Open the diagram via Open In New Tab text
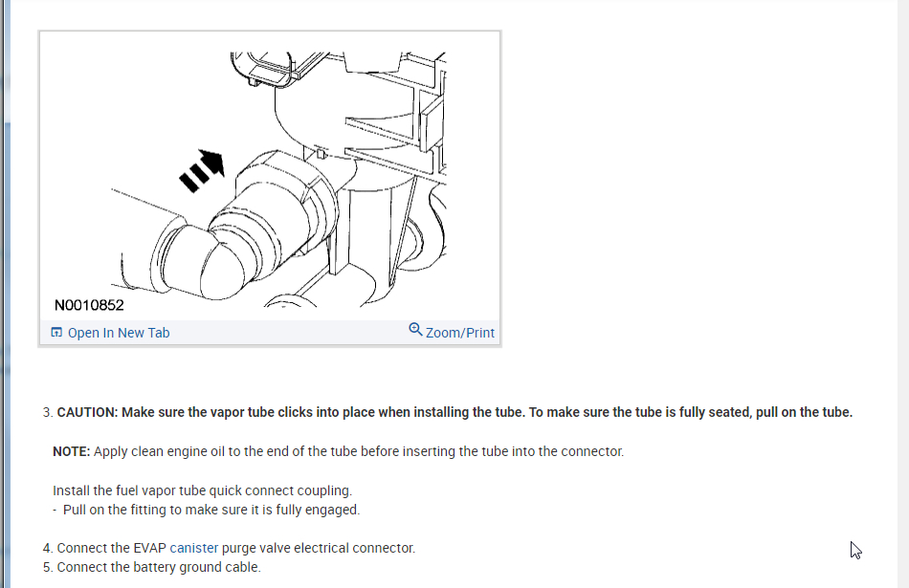 [119, 333]
